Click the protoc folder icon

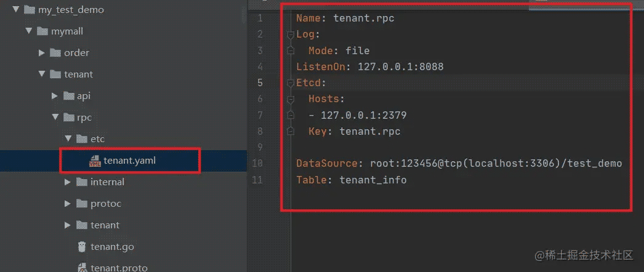tap(81, 204)
